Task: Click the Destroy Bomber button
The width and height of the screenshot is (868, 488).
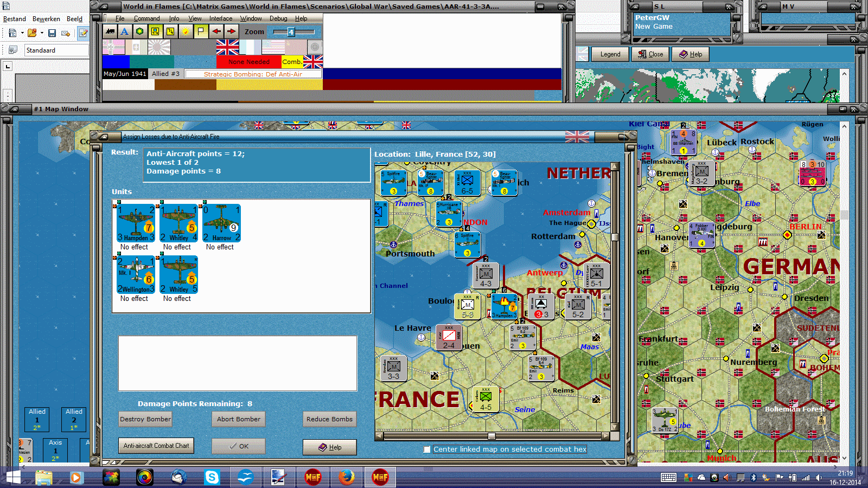Action: (145, 419)
